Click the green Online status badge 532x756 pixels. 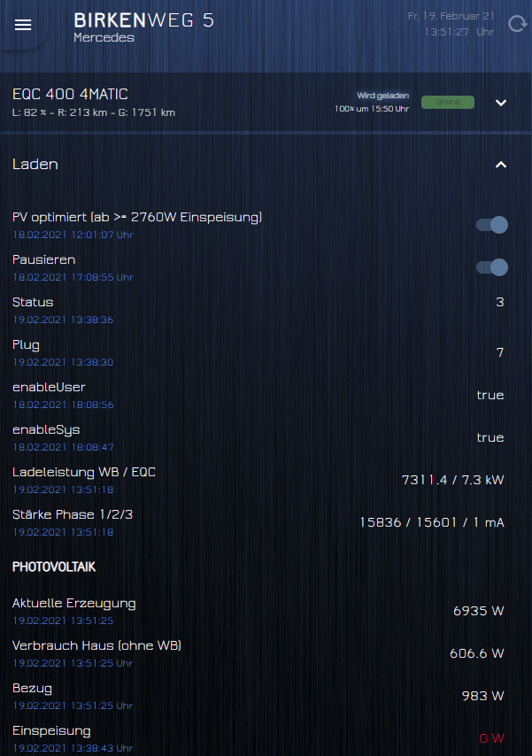(x=448, y=102)
